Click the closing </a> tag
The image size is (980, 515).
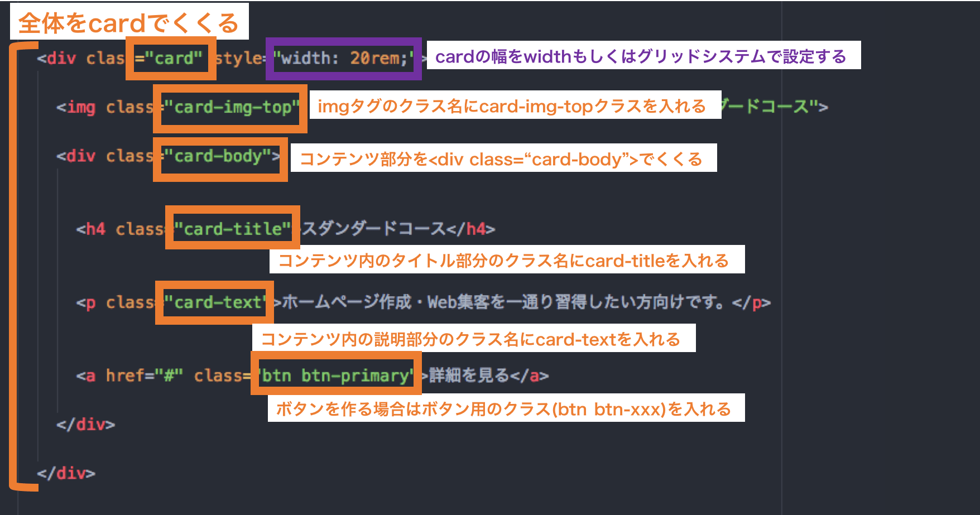tap(529, 376)
